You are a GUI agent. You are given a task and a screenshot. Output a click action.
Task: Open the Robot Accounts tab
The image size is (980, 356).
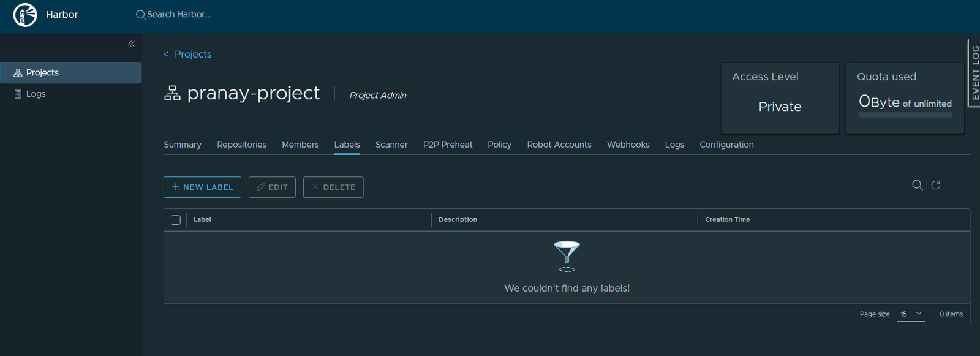(x=559, y=145)
